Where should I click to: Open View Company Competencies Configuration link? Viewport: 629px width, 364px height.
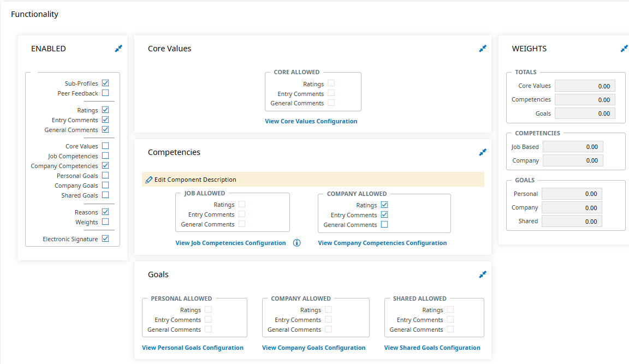pos(382,243)
